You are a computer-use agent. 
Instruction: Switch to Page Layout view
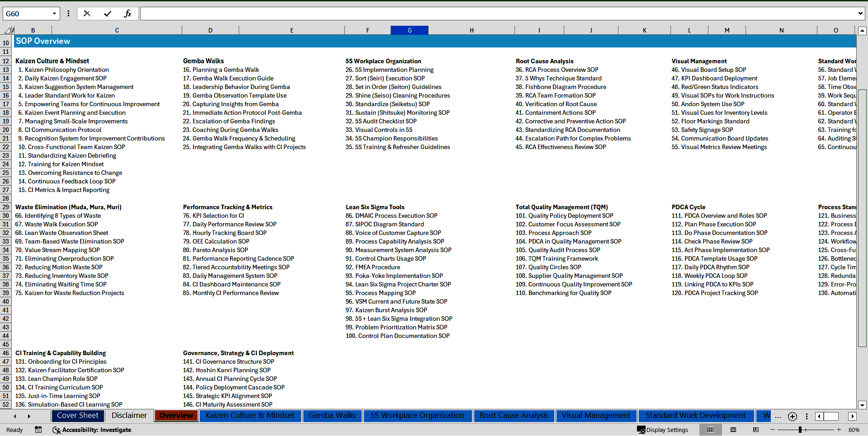coord(733,430)
